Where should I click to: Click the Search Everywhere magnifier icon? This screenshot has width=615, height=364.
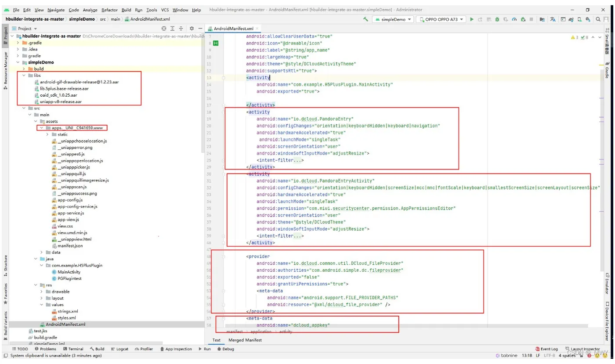pos(598,19)
